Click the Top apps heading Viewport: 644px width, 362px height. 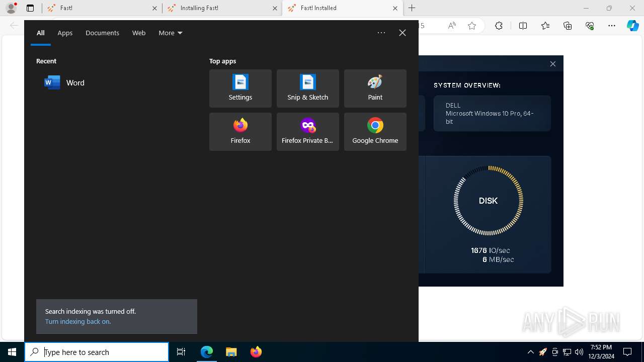pos(222,61)
